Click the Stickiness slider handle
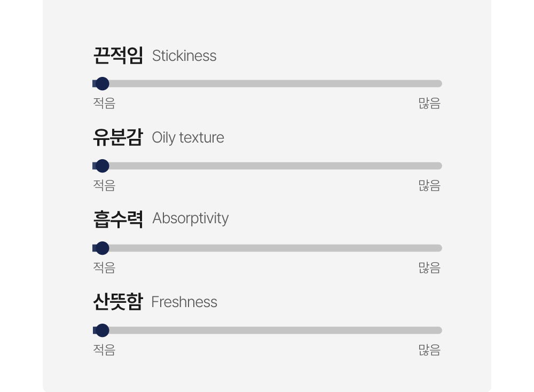This screenshot has width=534, height=392. tap(102, 84)
